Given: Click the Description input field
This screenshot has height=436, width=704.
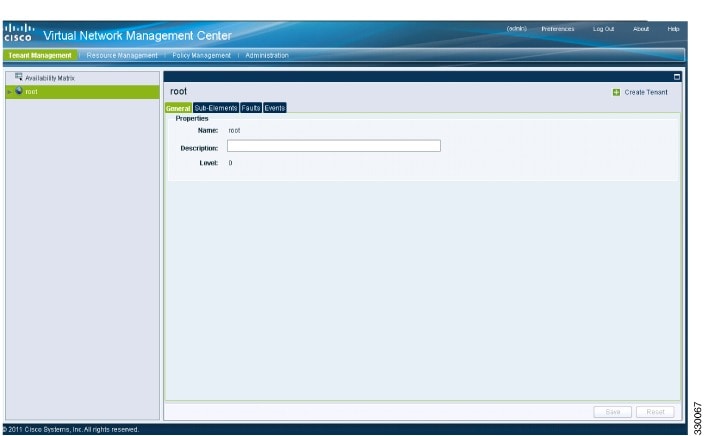Looking at the screenshot, I should pyautogui.click(x=334, y=146).
